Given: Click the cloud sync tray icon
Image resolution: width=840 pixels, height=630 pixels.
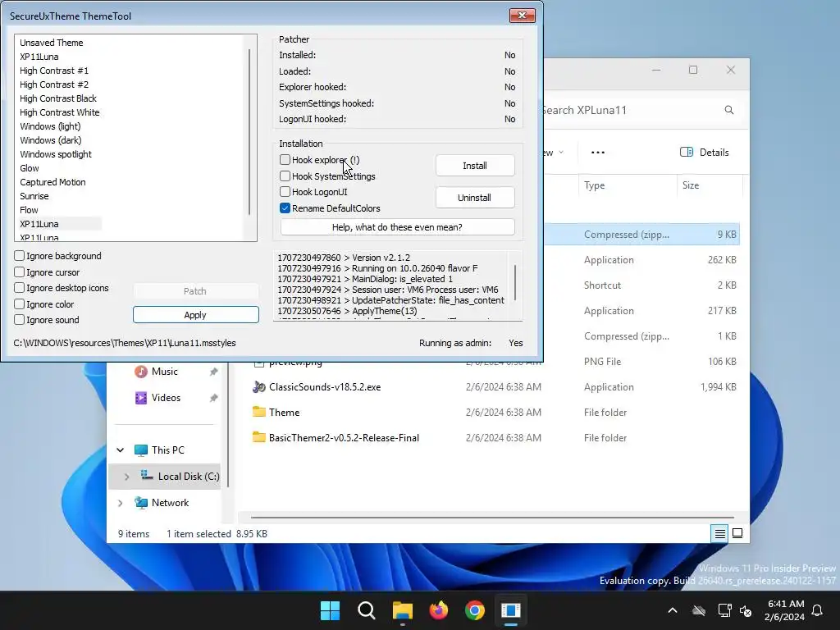Looking at the screenshot, I should pos(699,610).
